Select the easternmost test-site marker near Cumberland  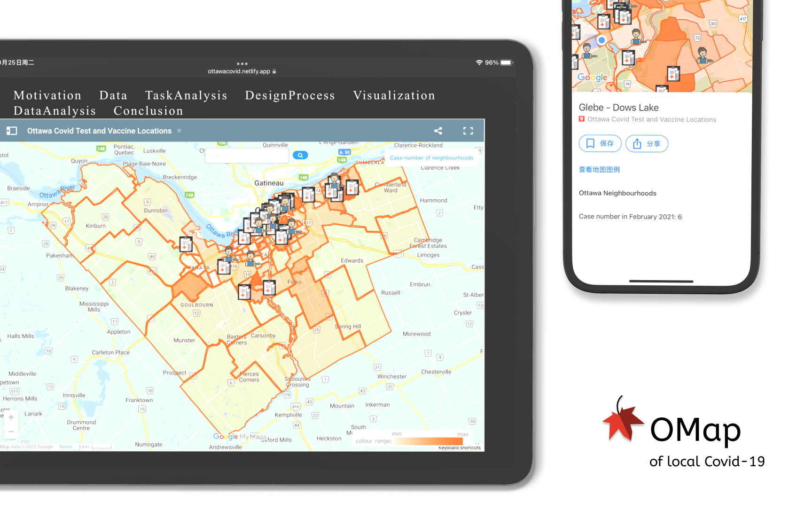pyautogui.click(x=352, y=188)
